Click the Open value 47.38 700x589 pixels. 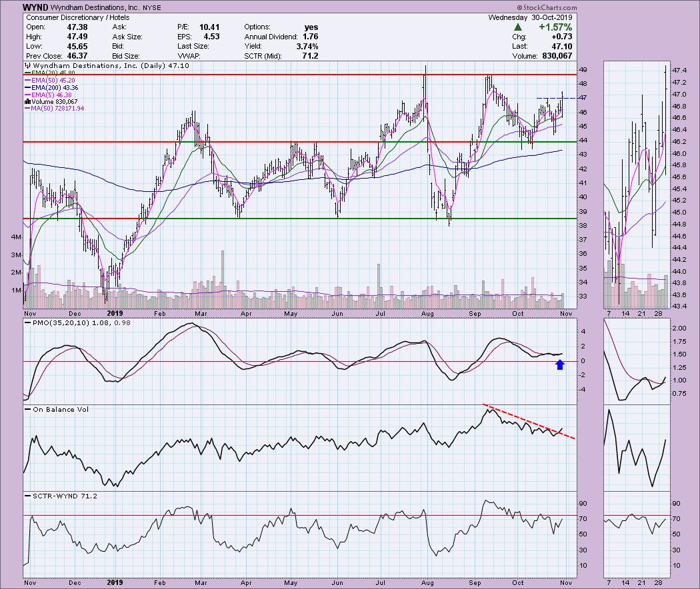tap(77, 27)
